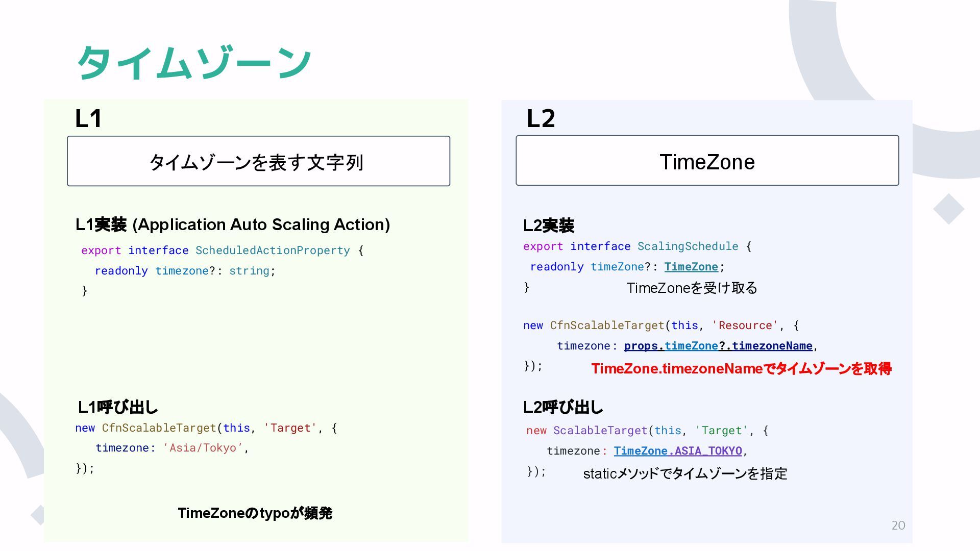Click the code line export interface ScalingSchedule
Image resolution: width=980 pixels, height=551 pixels.
(637, 246)
